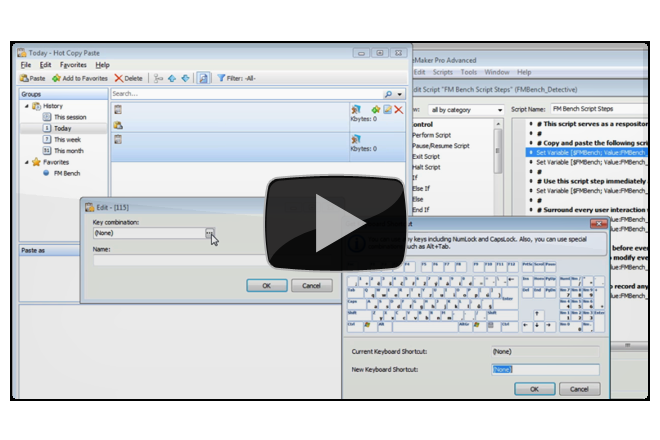Viewport: 660px width, 440px height.
Task: Open the Edit menu in Hot Copy Paste
Action: click(x=46, y=64)
